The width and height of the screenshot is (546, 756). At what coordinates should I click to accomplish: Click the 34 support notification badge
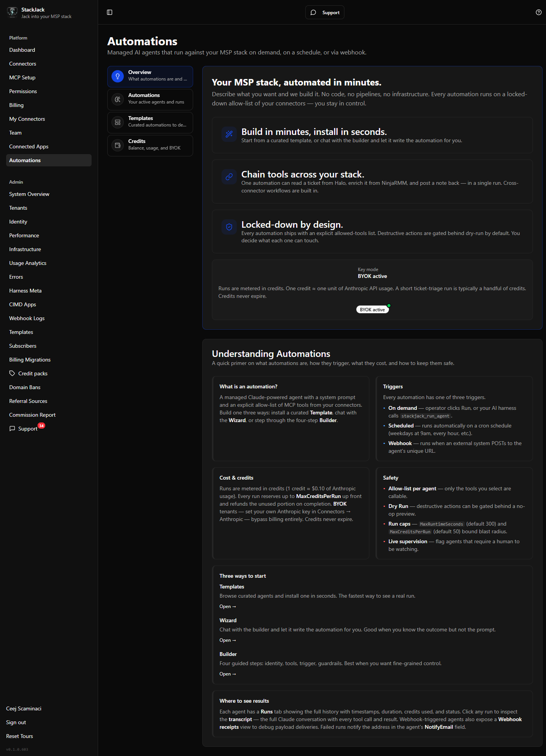41,426
